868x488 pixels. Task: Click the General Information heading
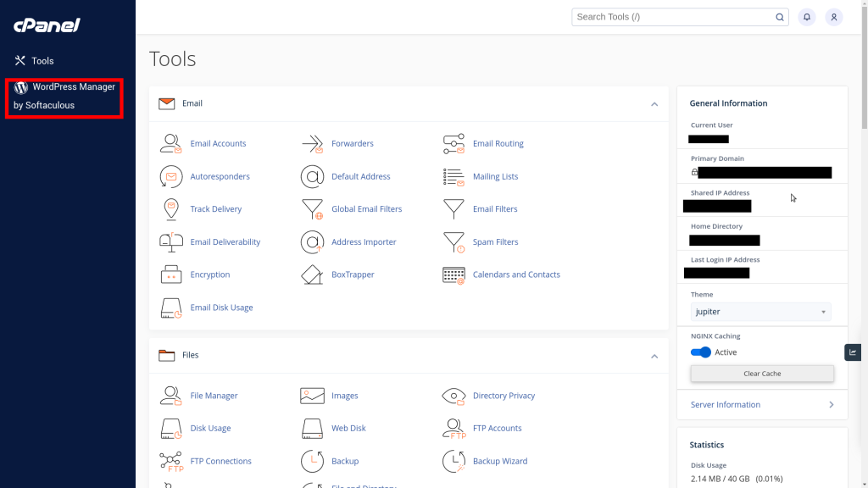pos(728,103)
